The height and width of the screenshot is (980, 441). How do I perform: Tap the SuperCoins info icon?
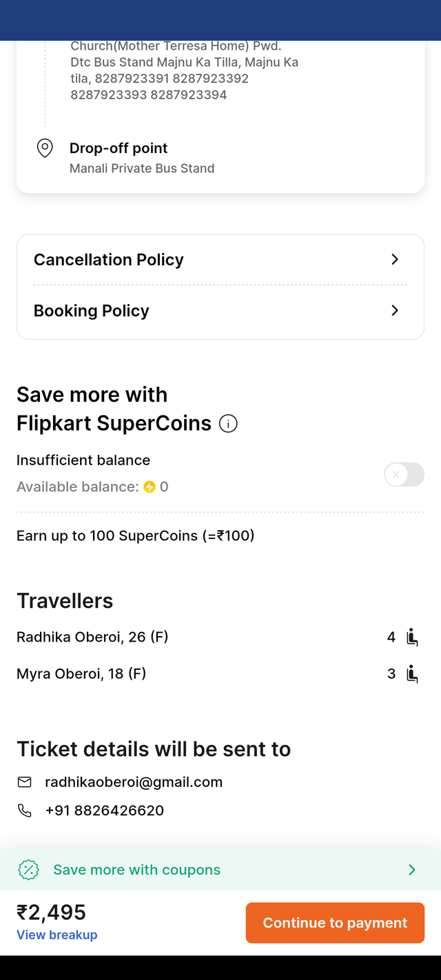[228, 424]
